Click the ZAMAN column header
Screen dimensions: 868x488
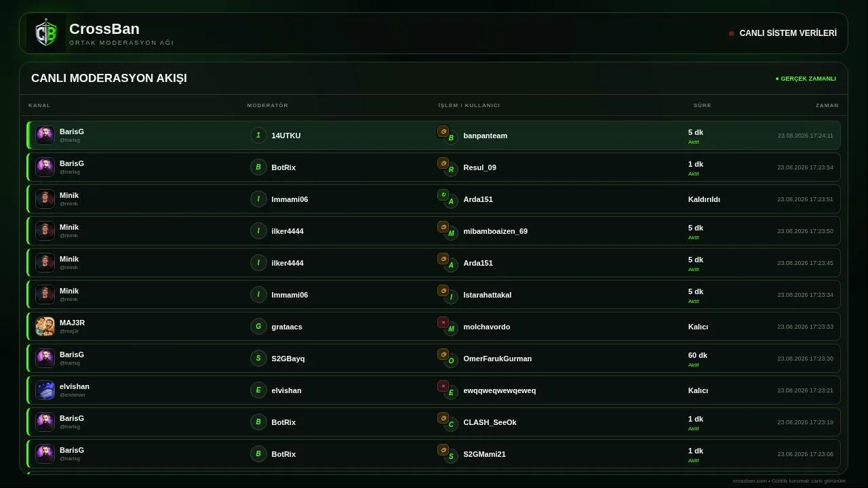tap(827, 106)
